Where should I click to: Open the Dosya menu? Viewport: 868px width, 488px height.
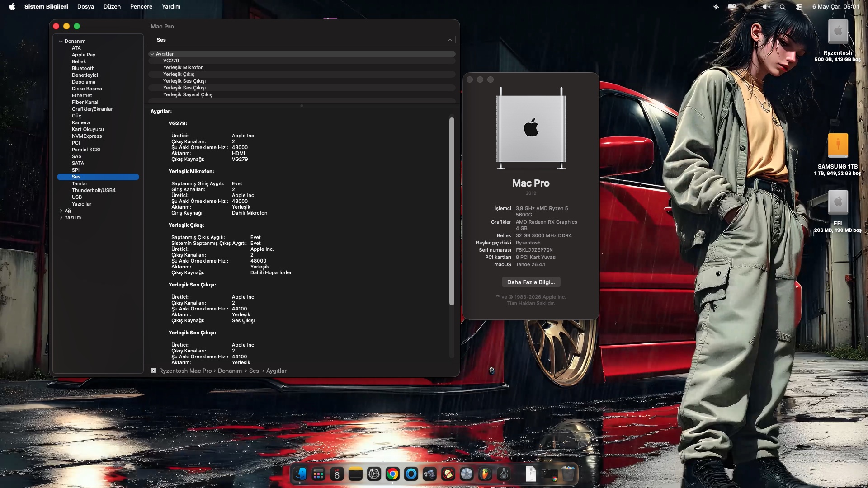pyautogui.click(x=85, y=6)
